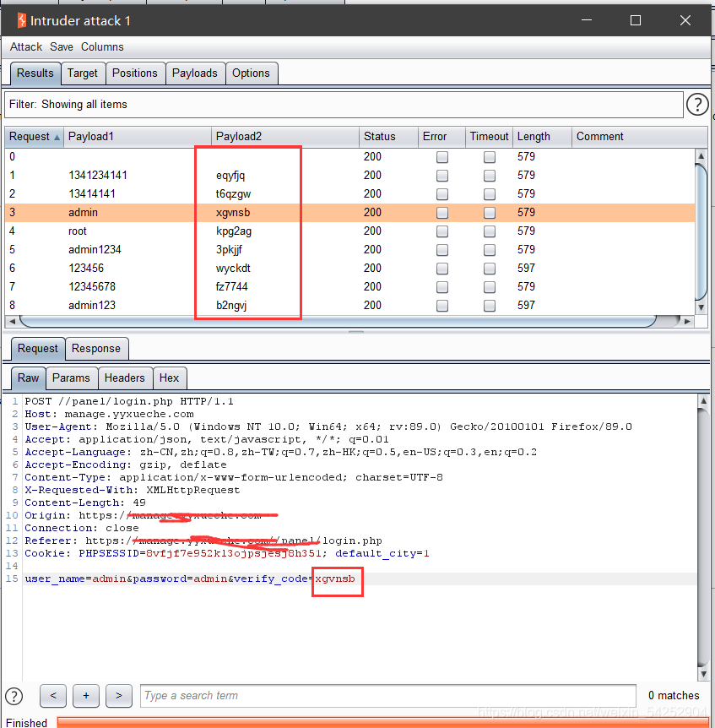Click the help icon beside search controls
This screenshot has height=728, width=715.
(14, 696)
